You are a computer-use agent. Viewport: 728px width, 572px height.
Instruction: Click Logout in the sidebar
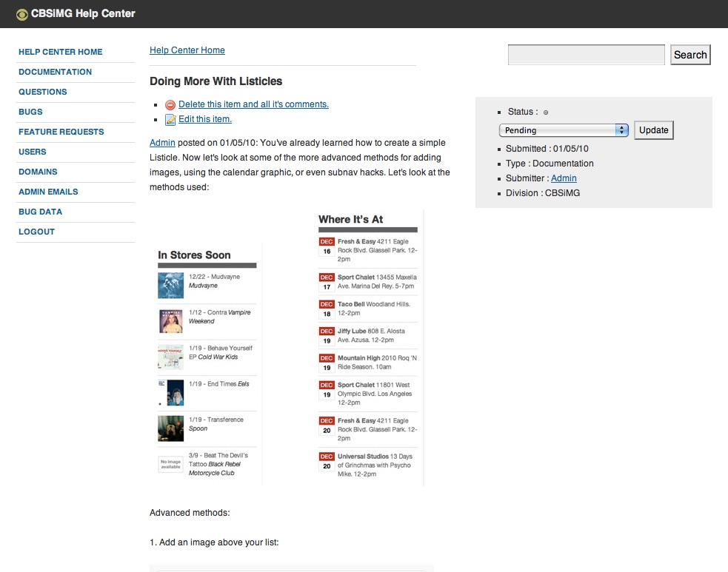tap(37, 232)
